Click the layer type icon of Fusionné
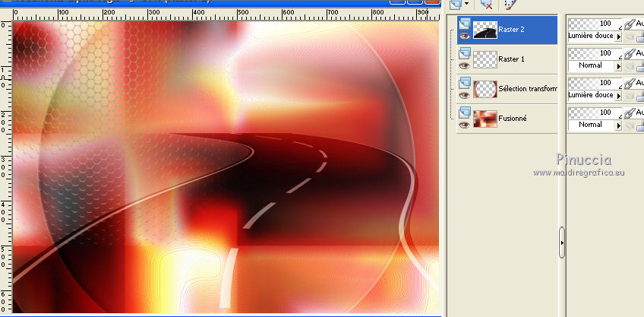The height and width of the screenshot is (317, 644). [465, 113]
